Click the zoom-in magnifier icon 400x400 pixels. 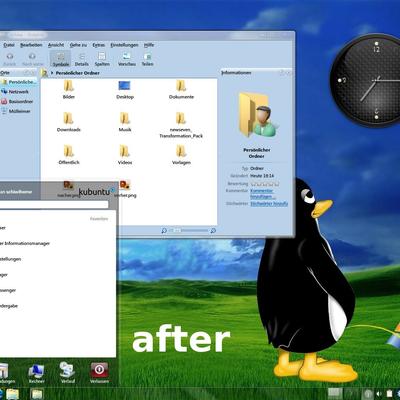pos(213,230)
